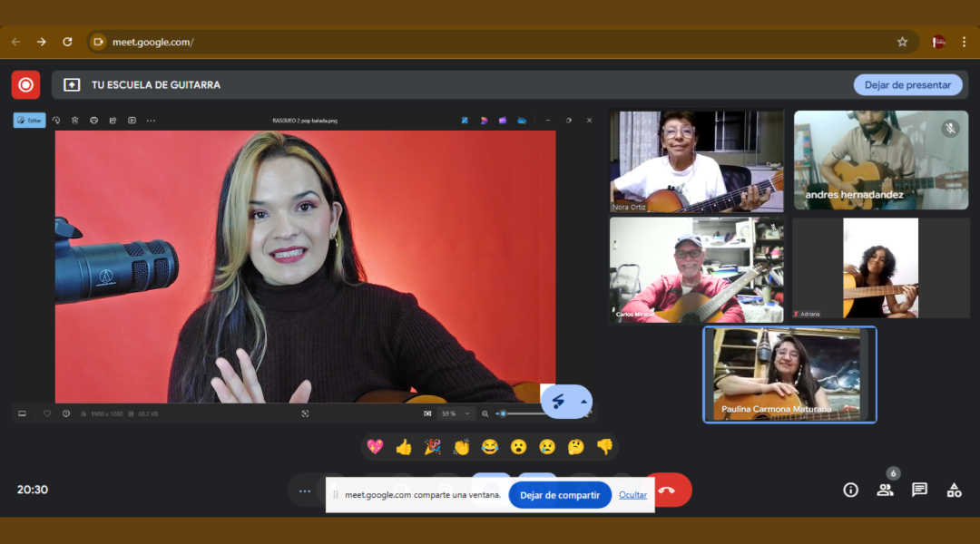Image resolution: width=980 pixels, height=544 pixels.
Task: Toggle file info icon in Photos status bar
Action: (x=65, y=413)
